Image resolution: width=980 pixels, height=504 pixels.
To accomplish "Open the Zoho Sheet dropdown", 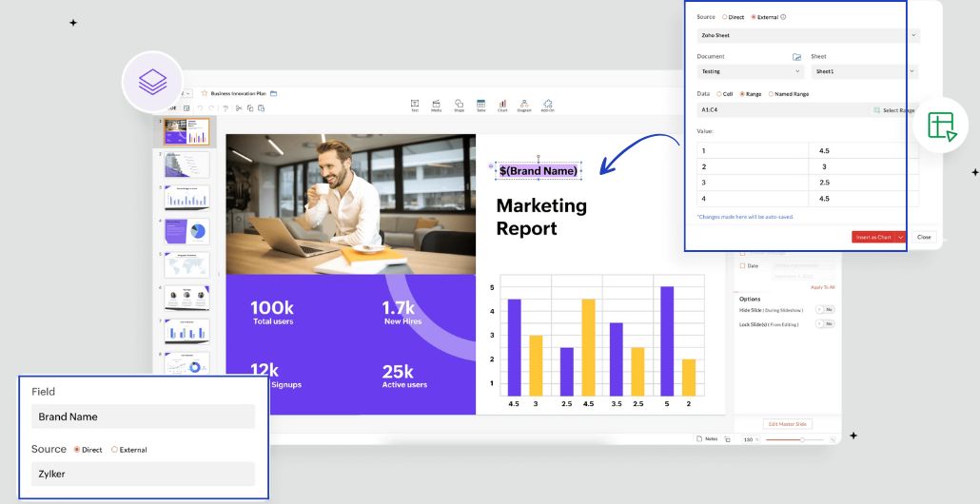I will click(808, 35).
